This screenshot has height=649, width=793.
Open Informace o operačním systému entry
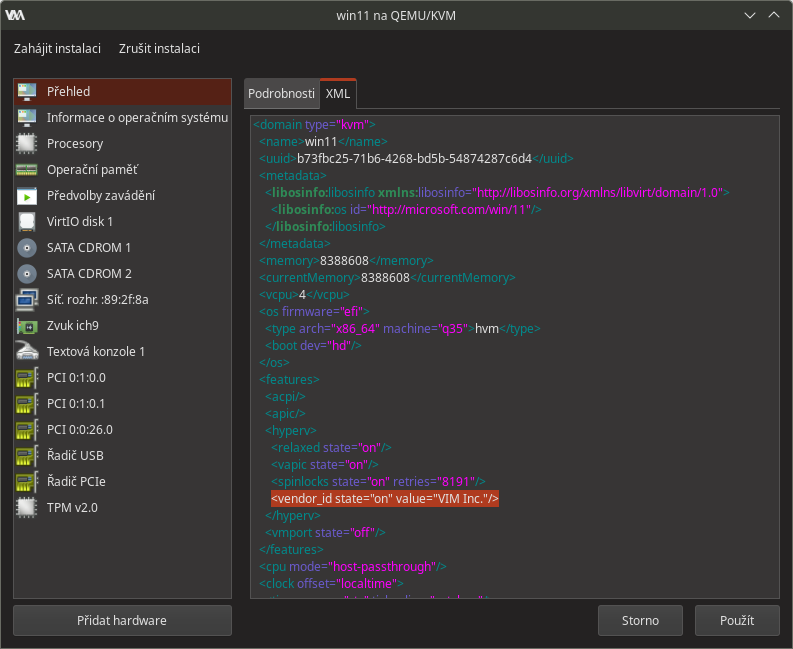[122, 117]
